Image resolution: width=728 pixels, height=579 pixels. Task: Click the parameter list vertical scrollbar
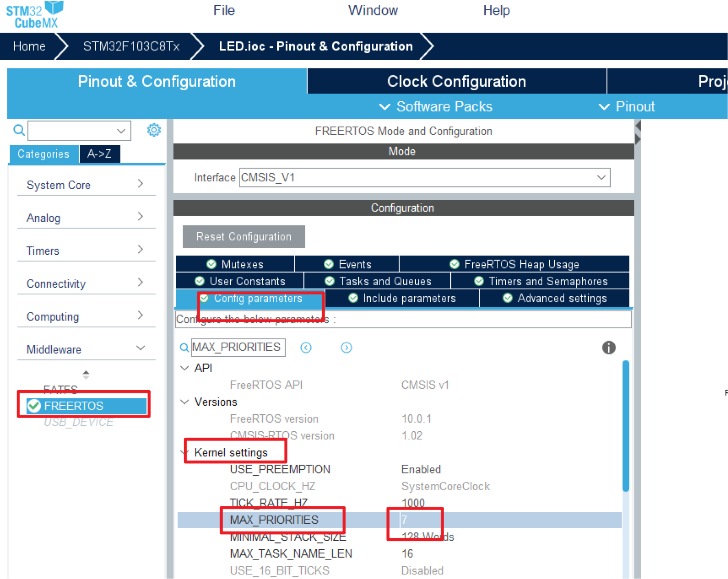tap(626, 426)
